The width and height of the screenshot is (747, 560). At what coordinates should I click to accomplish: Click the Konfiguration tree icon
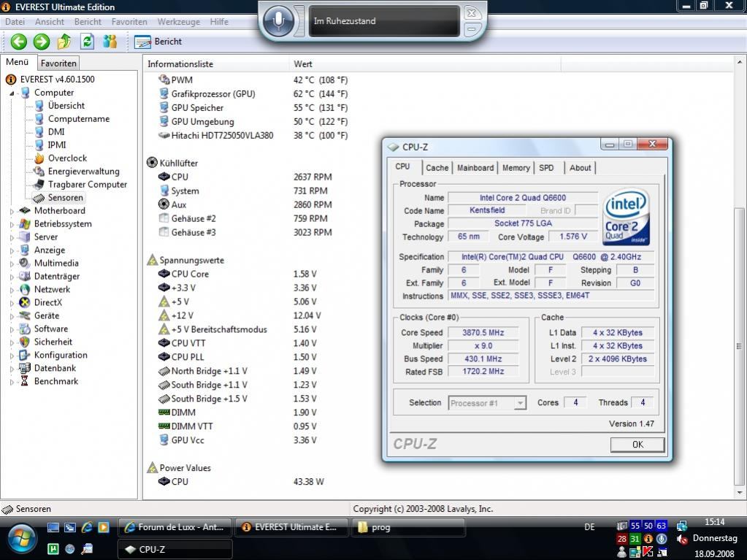(x=24, y=355)
